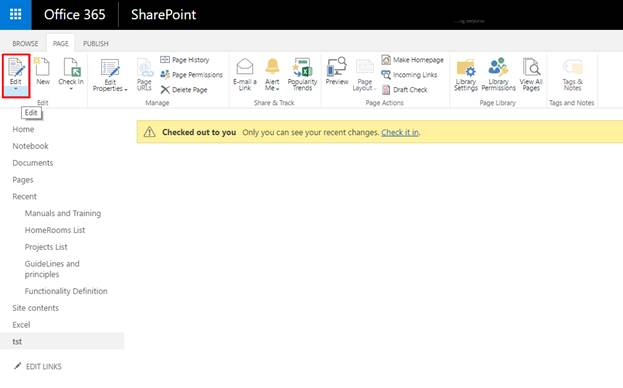Create a New page from the ribbon
The height and width of the screenshot is (388, 623).
pyautogui.click(x=42, y=67)
